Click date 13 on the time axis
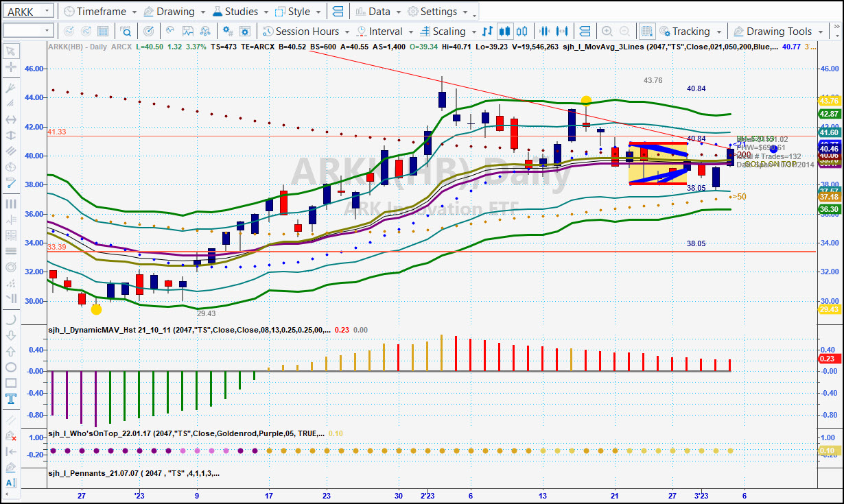 543,495
